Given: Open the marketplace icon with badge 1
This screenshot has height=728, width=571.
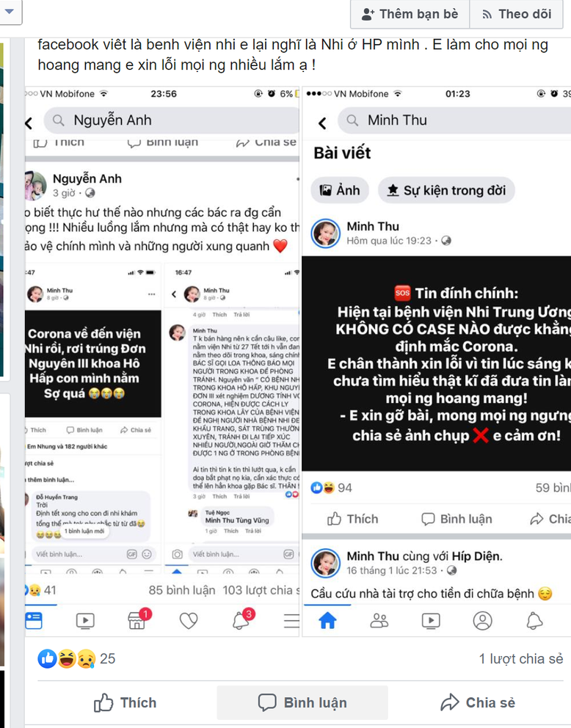Looking at the screenshot, I should [x=138, y=619].
